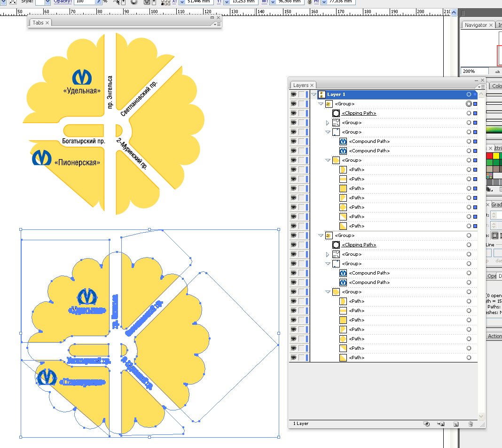Select the underlined Clipping Path row in lower group

359,244
